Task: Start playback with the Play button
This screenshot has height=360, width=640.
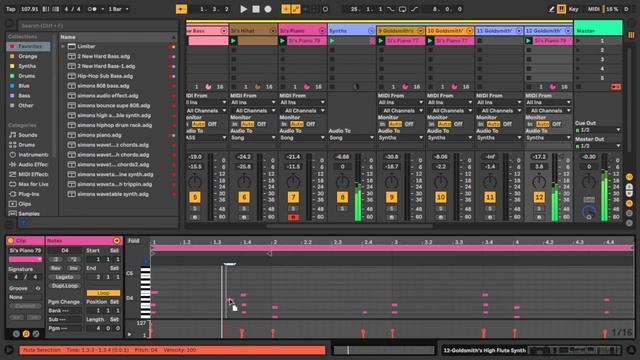Action: (243, 9)
